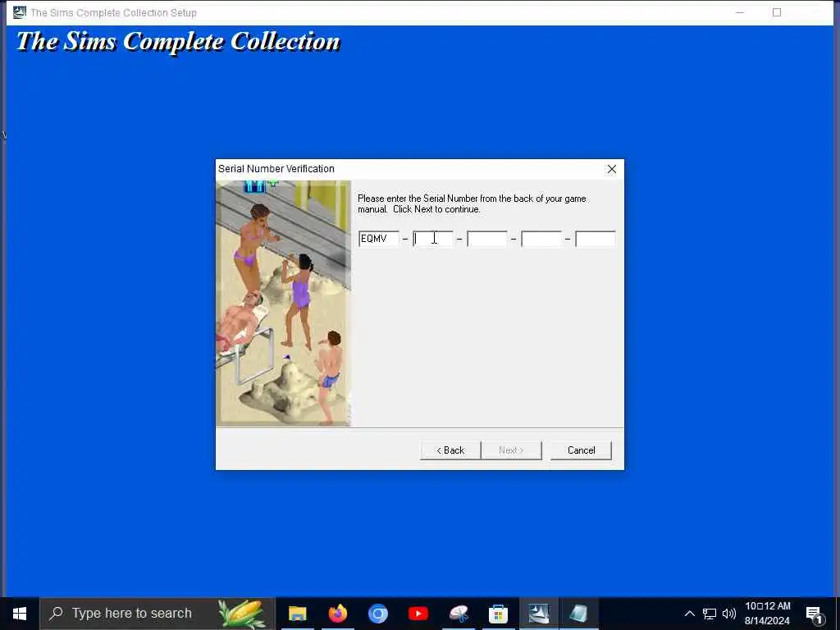Click the grayed-out Next button

tap(511, 450)
